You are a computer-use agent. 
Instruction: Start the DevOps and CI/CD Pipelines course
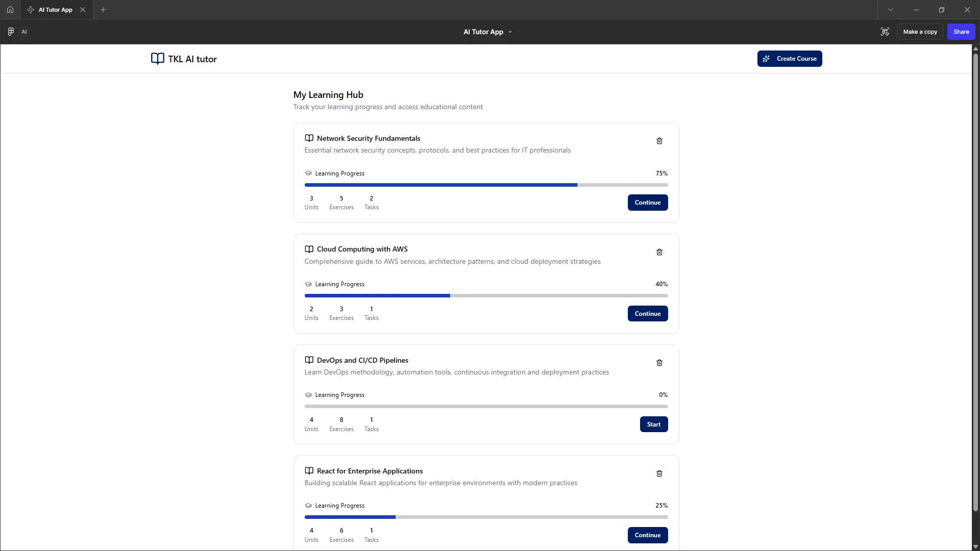[x=653, y=424]
